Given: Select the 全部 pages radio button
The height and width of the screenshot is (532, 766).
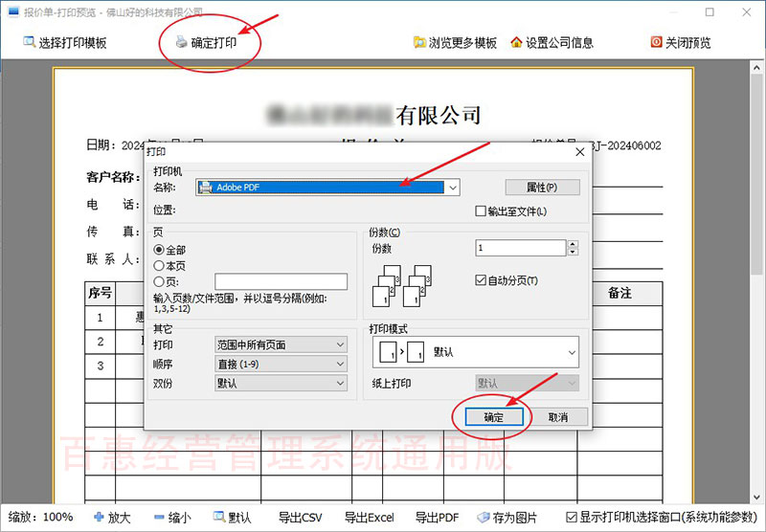Looking at the screenshot, I should pos(159,250).
